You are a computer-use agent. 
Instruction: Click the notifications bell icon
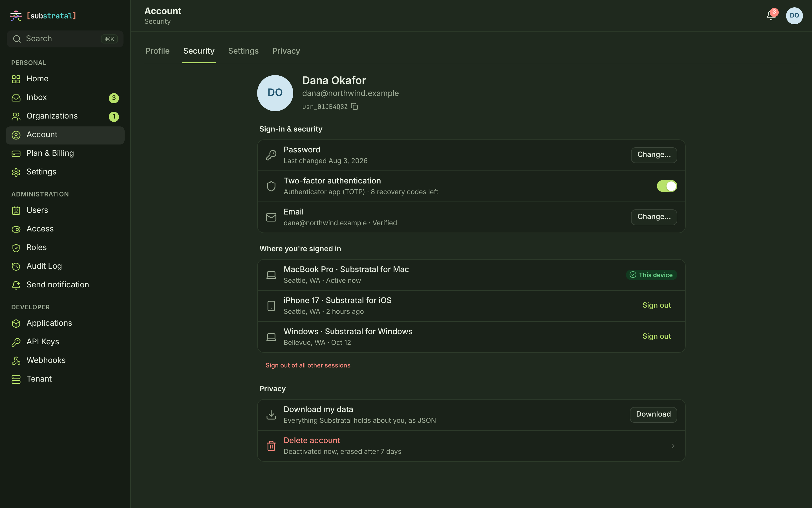[771, 16]
